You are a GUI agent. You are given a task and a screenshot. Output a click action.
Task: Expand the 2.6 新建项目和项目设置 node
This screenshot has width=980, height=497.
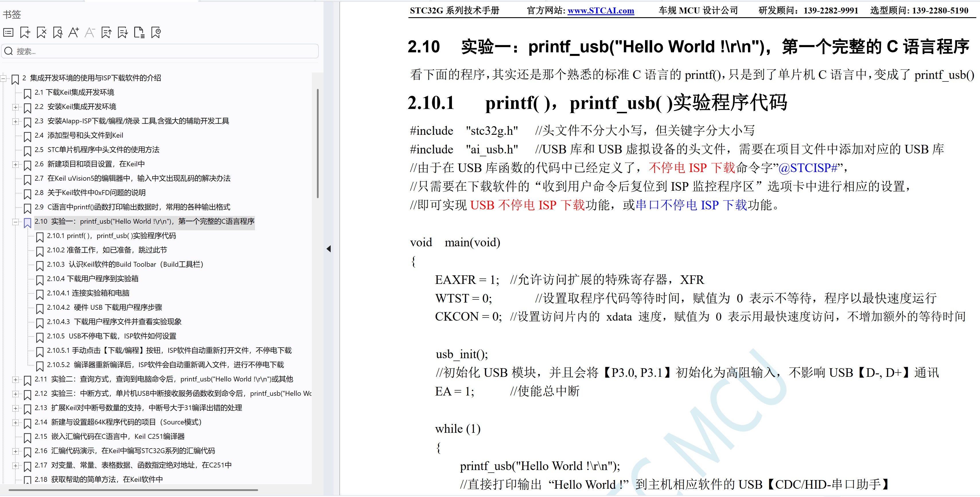point(15,164)
